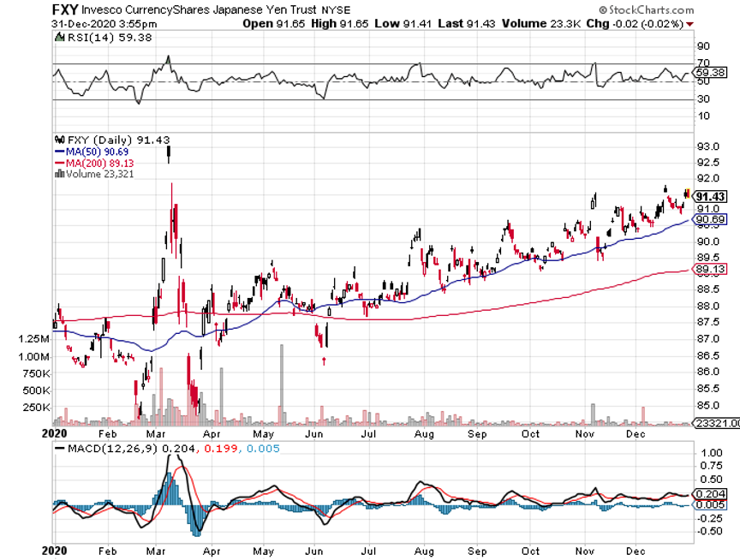Click the 0.199 signal line value
This screenshot has width=740, height=560.
click(220, 448)
